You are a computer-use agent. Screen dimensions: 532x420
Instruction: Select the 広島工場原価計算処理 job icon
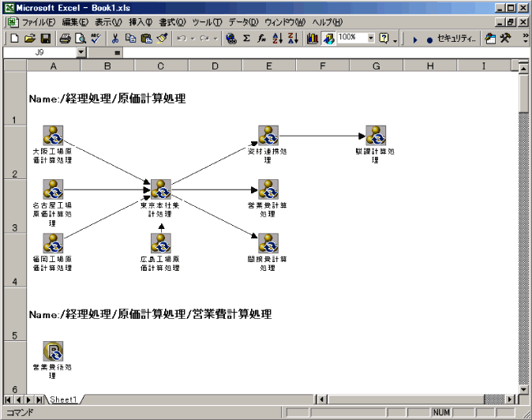[x=160, y=243]
